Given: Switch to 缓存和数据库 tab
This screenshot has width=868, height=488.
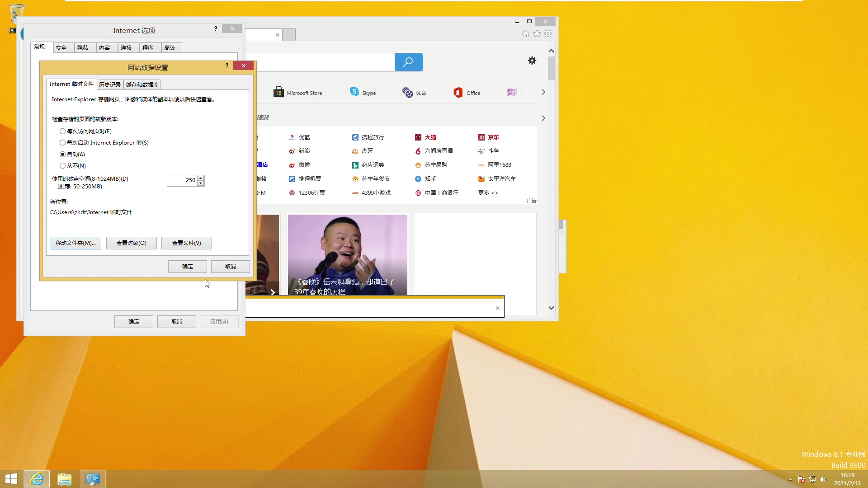Looking at the screenshot, I should tap(142, 84).
